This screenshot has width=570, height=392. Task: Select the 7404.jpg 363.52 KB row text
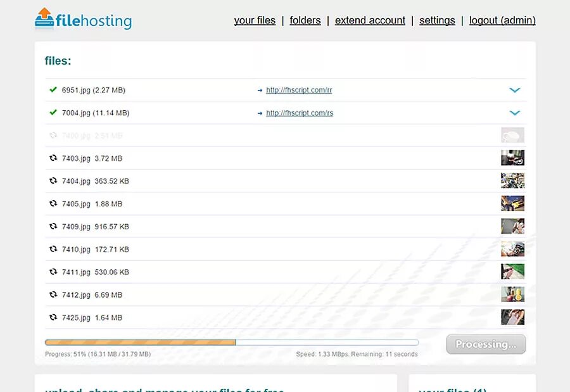pos(95,181)
